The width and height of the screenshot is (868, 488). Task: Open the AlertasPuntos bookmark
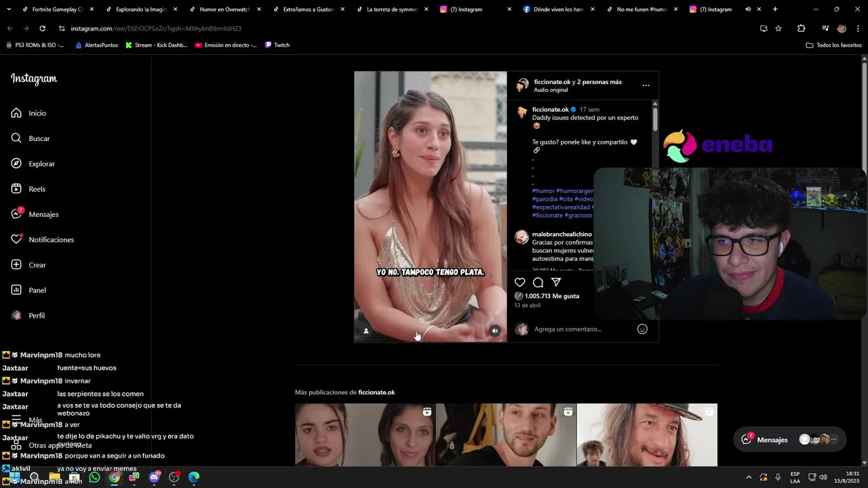pos(96,45)
